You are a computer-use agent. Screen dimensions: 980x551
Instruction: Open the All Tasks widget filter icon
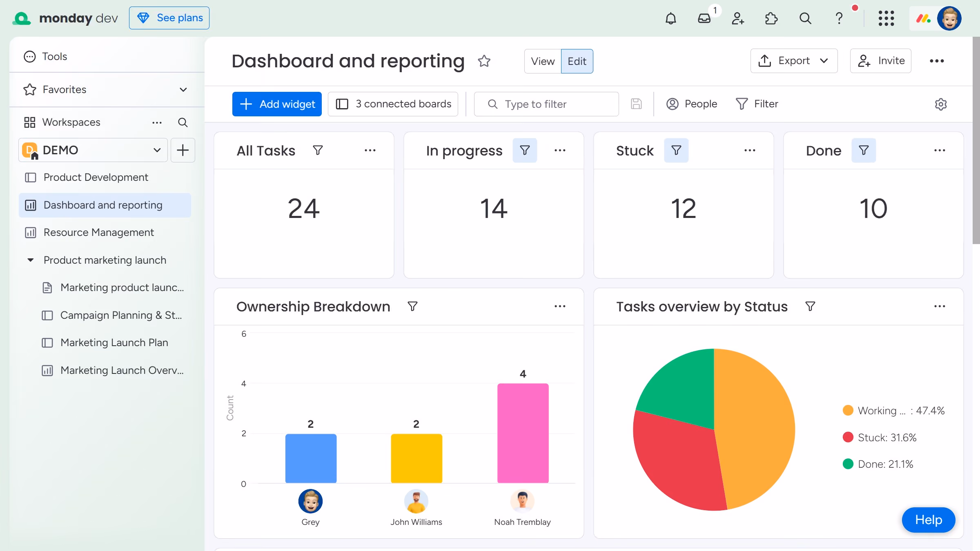click(318, 151)
